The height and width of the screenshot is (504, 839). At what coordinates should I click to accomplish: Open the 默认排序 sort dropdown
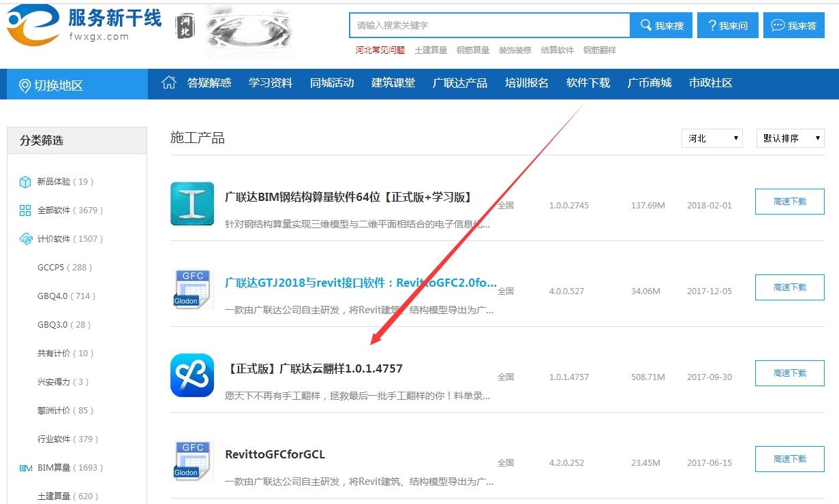[x=791, y=138]
